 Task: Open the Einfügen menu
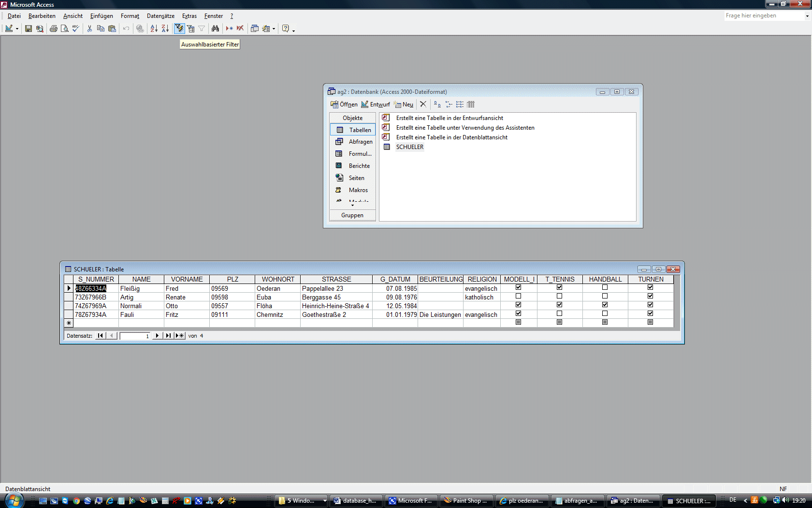(101, 16)
